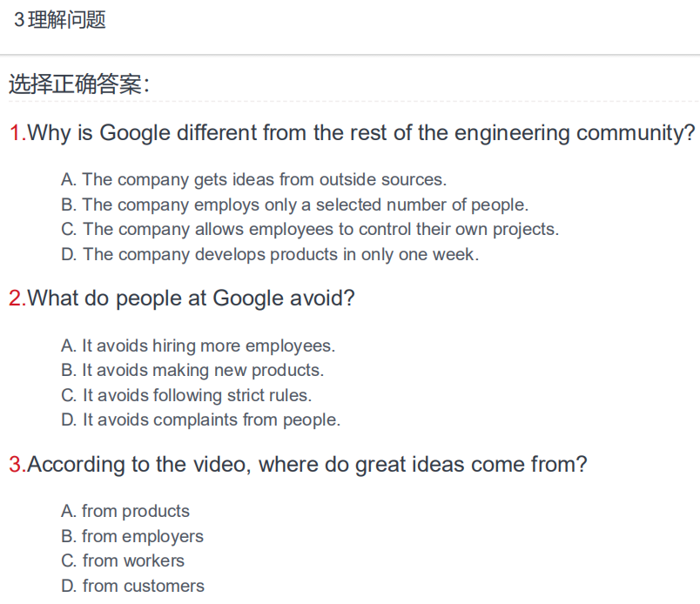Select answer 'from products'
This screenshot has height=604, width=700.
click(125, 511)
